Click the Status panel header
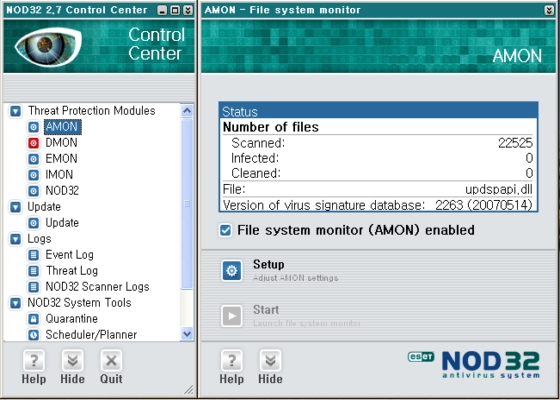 379,111
